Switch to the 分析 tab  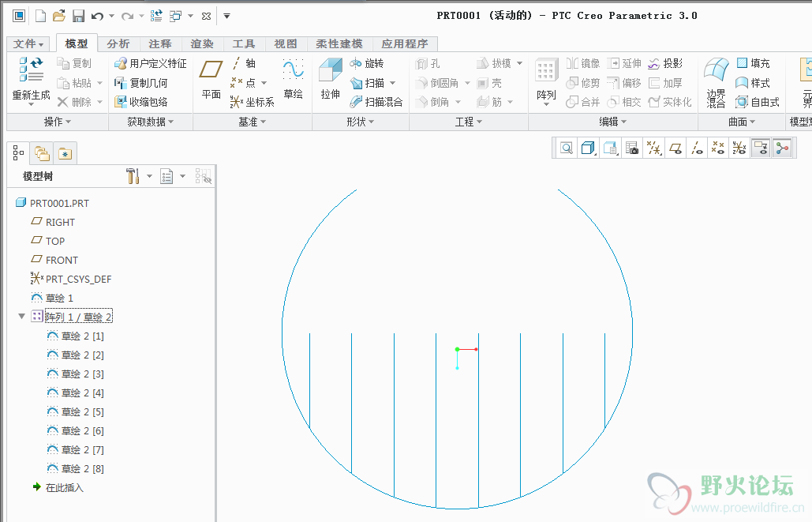(118, 44)
